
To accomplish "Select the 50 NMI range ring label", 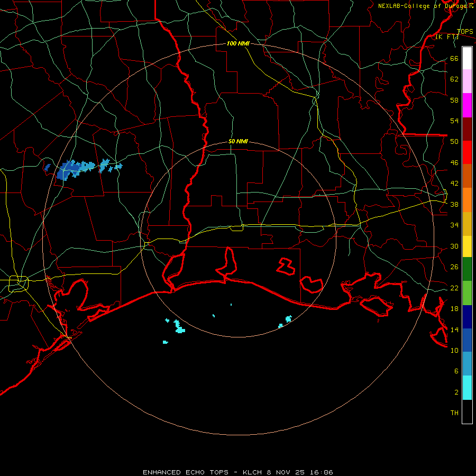I will point(238,141).
